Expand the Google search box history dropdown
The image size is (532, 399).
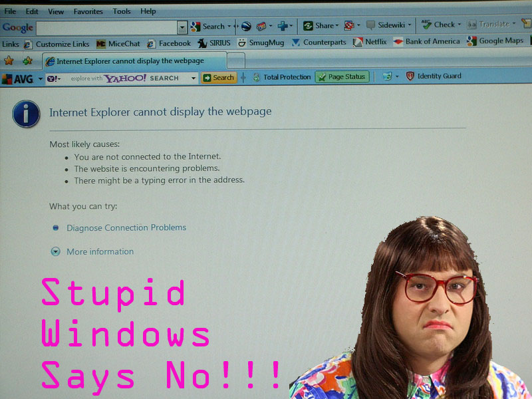(182, 27)
